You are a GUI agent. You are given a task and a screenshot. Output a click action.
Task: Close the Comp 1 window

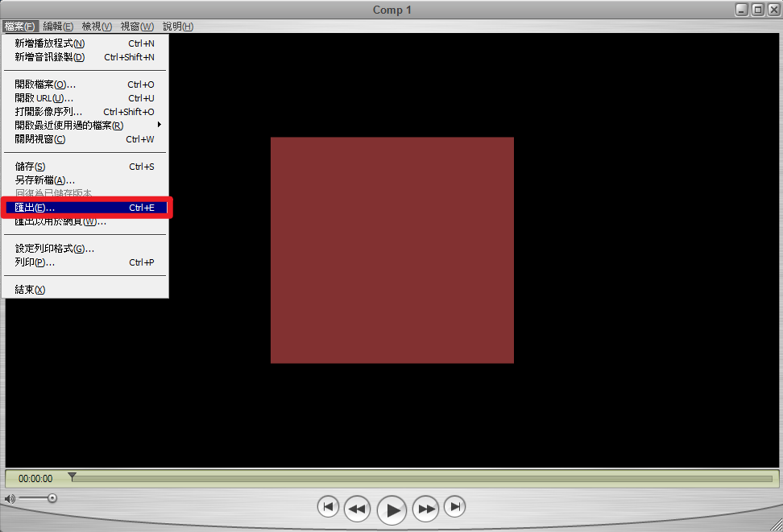(x=773, y=10)
